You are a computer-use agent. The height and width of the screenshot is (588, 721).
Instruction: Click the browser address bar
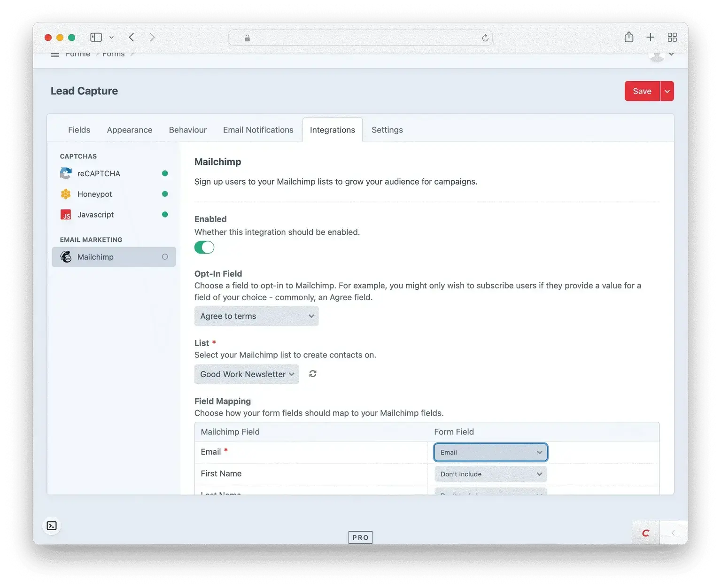point(360,38)
